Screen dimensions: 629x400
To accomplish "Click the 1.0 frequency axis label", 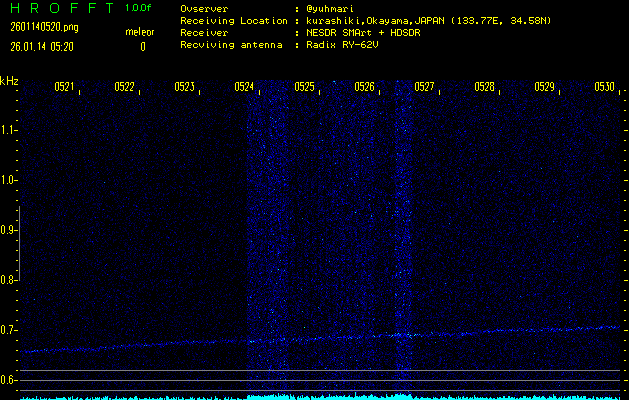I will [9, 180].
